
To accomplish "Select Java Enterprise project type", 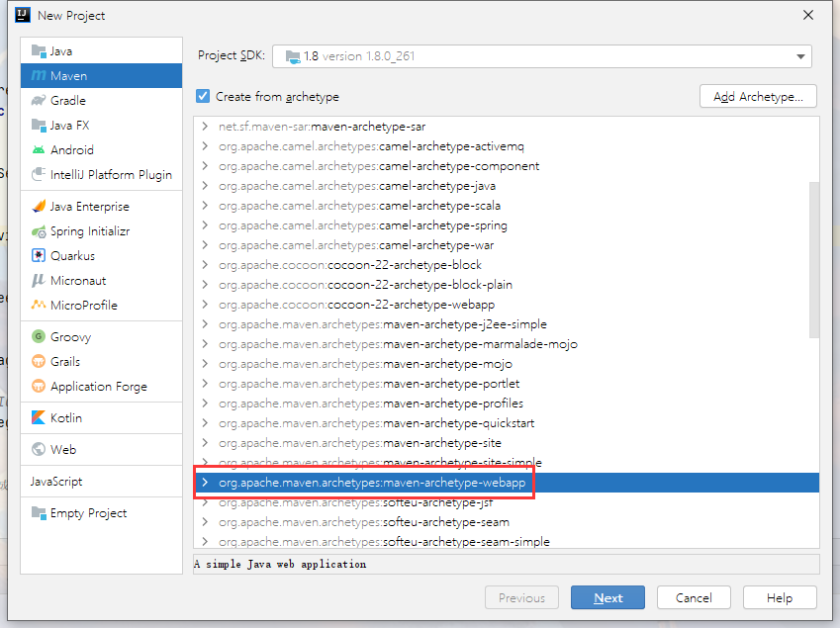I will [101, 206].
